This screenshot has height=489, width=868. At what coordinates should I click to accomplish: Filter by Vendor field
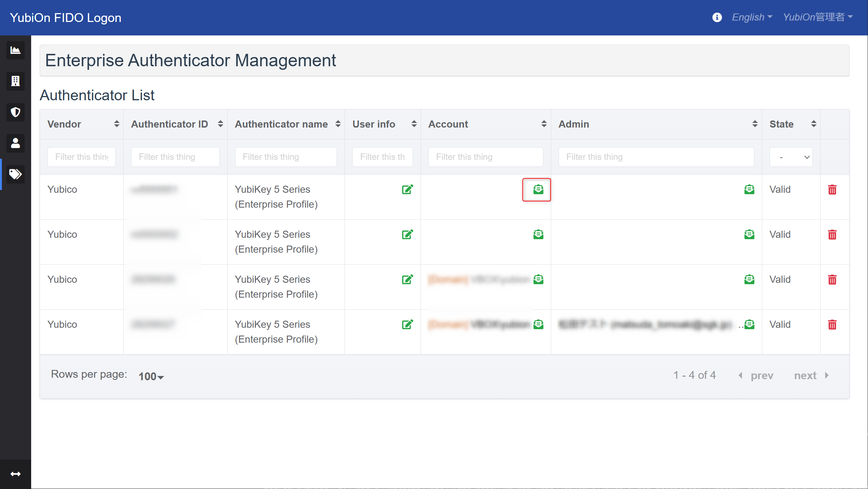[82, 157]
